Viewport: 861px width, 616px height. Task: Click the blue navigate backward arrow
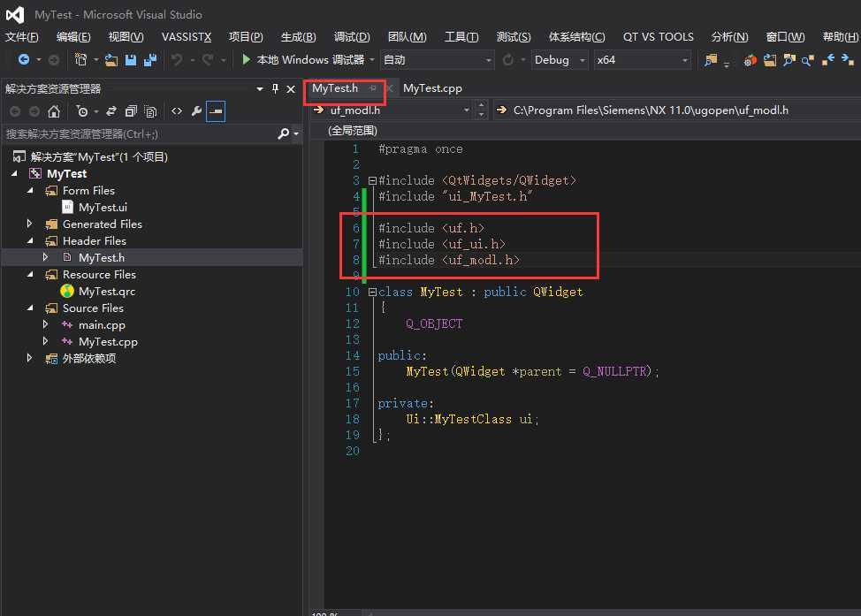click(x=24, y=59)
